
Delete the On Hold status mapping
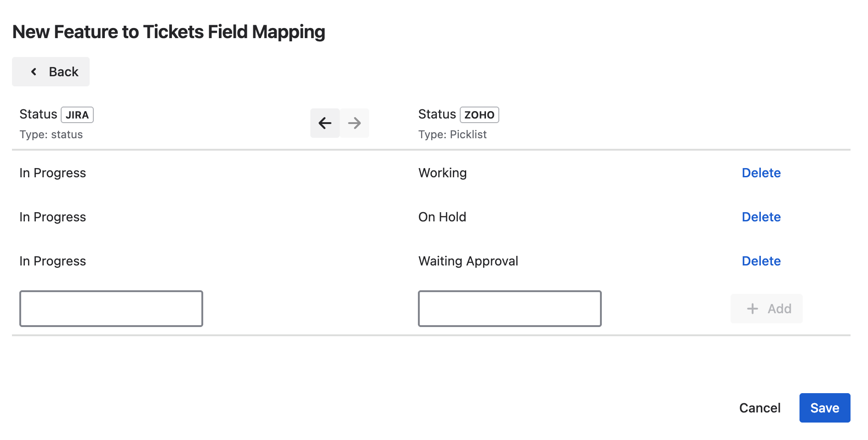click(x=761, y=217)
